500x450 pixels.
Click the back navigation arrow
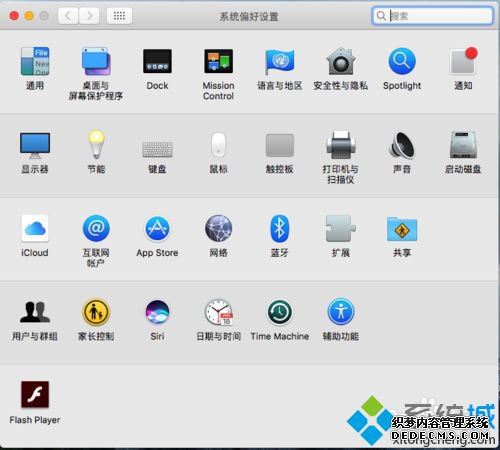(x=68, y=16)
